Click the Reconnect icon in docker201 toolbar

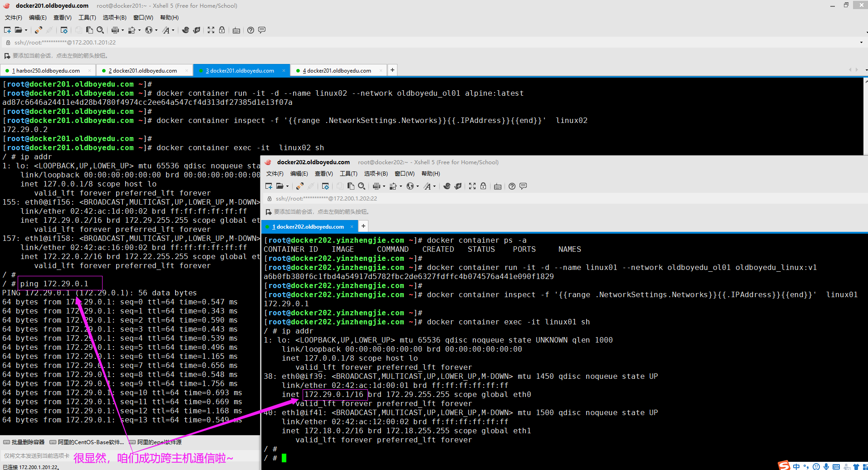pos(39,30)
